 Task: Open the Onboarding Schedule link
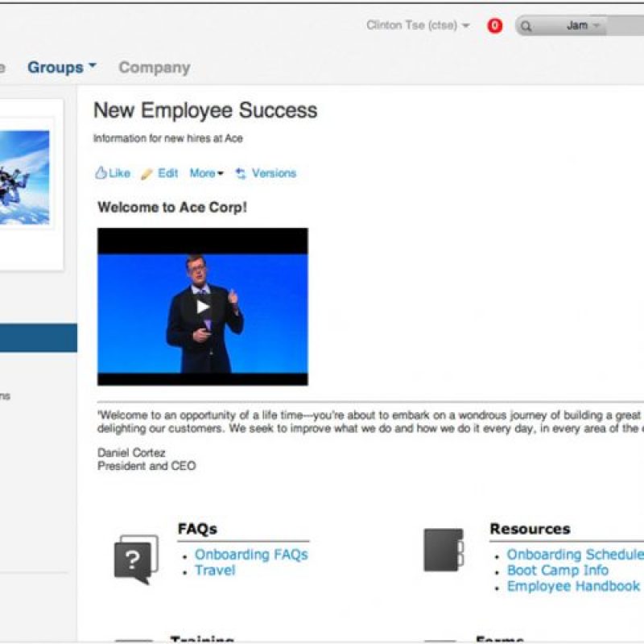pos(574,555)
